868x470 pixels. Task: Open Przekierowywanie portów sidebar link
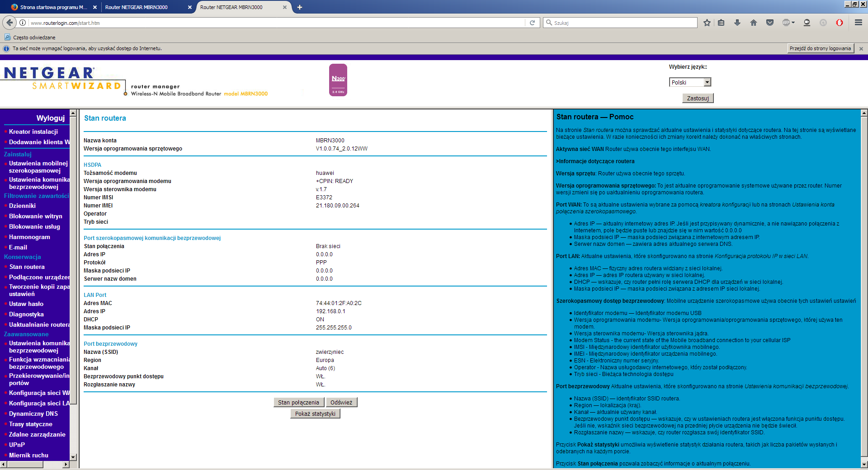tap(39, 379)
